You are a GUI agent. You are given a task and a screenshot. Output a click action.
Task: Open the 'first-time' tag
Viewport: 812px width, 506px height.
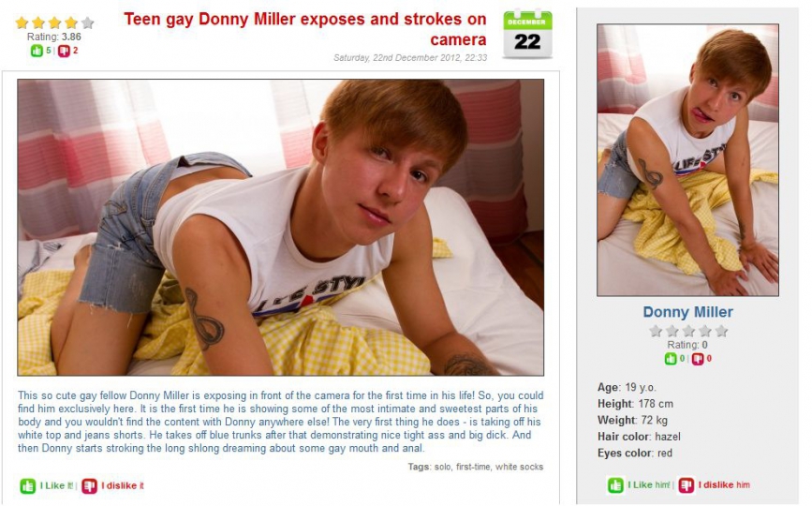click(x=473, y=467)
